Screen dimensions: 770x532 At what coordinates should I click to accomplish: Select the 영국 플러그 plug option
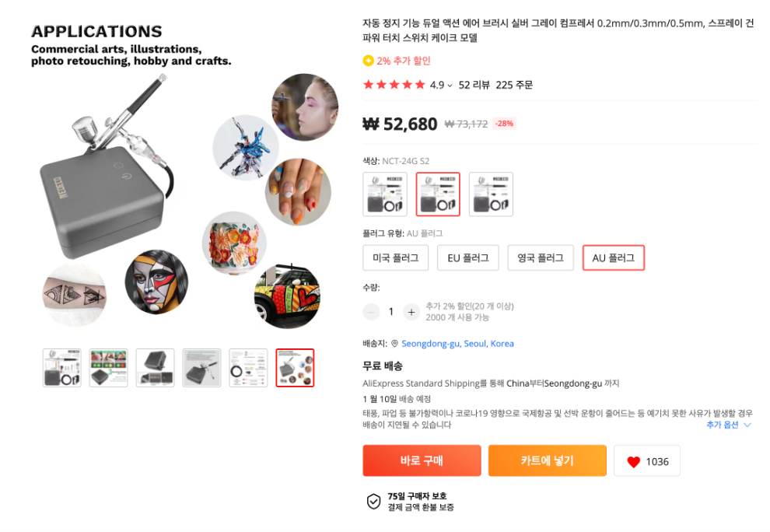[x=540, y=258]
